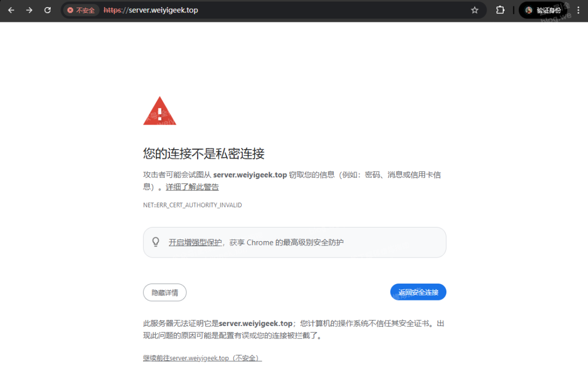Open the 详细了解此警告 link
Viewport: 588px width, 369px height.
coord(192,187)
